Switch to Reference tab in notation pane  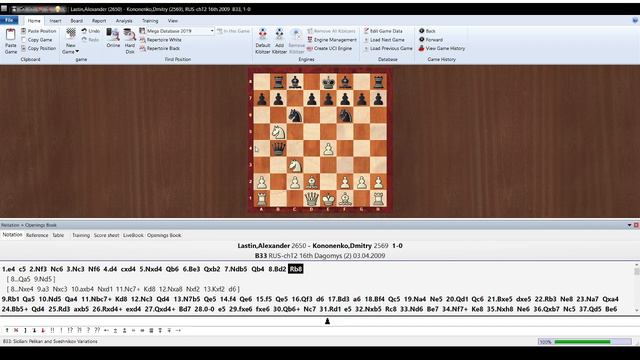point(37,236)
